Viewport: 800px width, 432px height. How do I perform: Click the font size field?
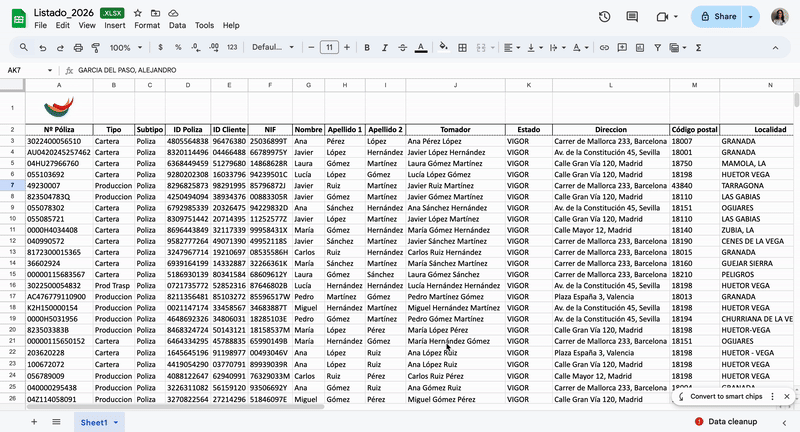(329, 47)
